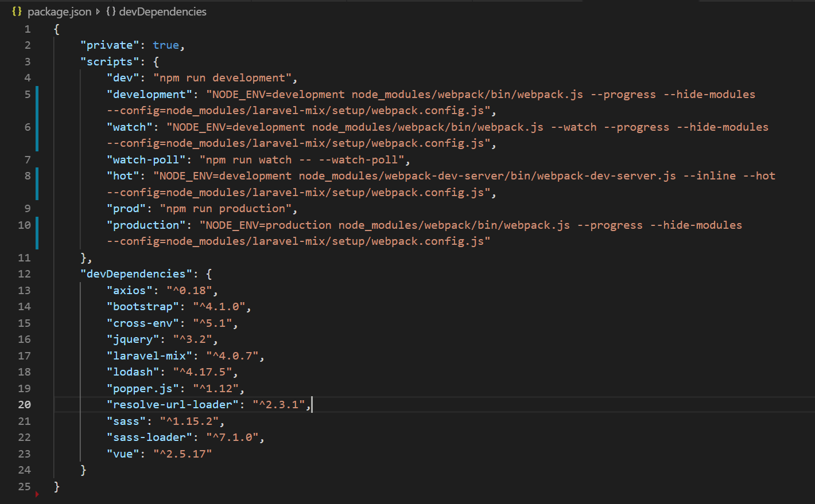
Task: Click the "^0.18" version value
Action: click(x=189, y=290)
